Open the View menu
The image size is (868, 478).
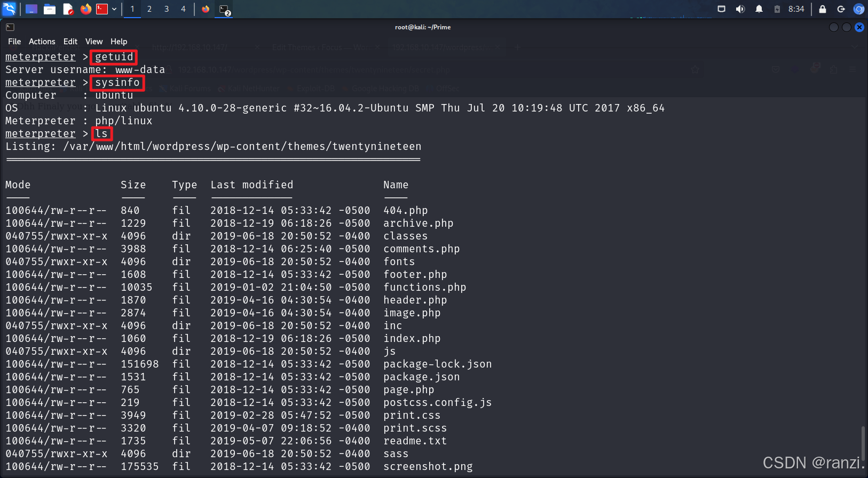[94, 42]
